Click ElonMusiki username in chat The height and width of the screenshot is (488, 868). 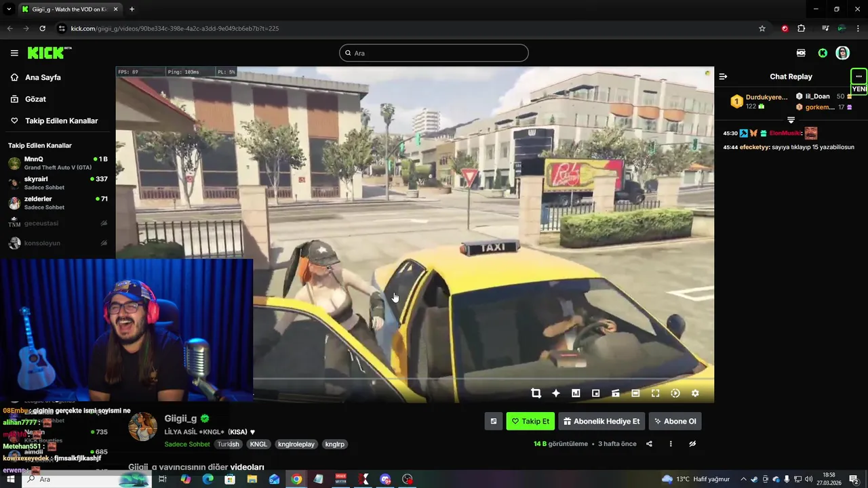785,134
